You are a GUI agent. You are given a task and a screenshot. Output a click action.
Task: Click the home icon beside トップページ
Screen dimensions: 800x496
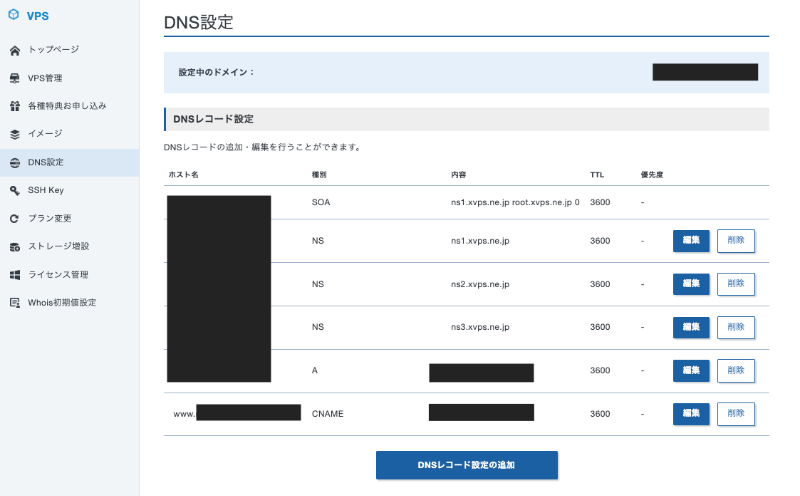[14, 50]
